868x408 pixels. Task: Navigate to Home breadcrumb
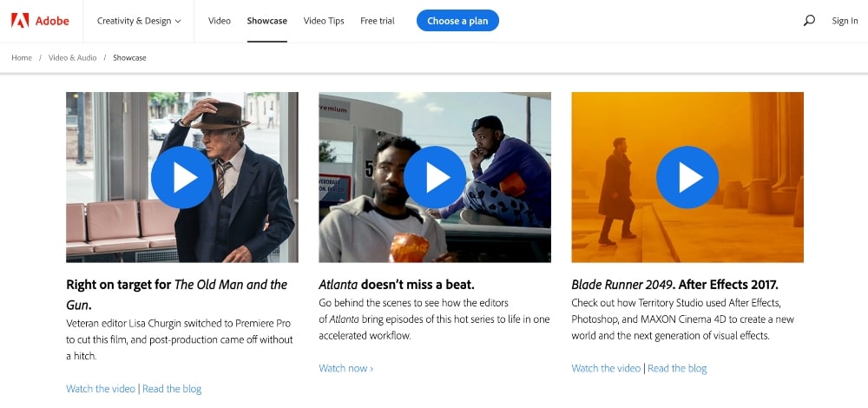click(x=22, y=57)
